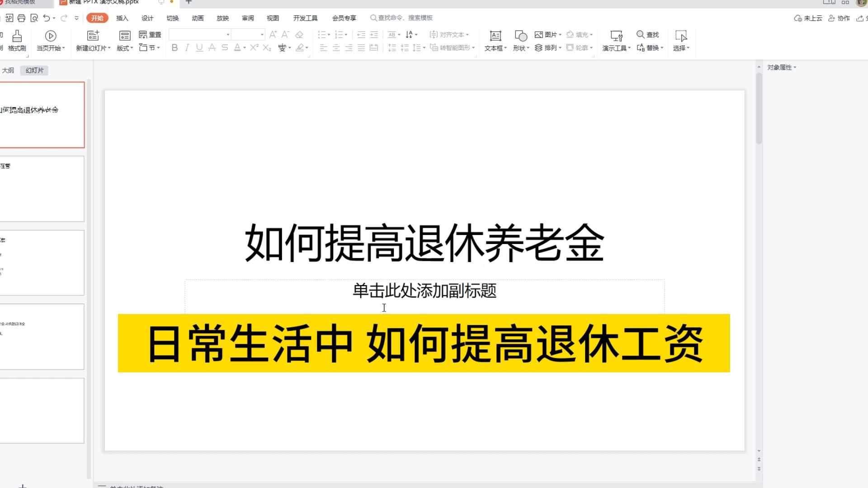Switch to the 插入 ribbon tab
The height and width of the screenshot is (488, 868).
(x=122, y=18)
